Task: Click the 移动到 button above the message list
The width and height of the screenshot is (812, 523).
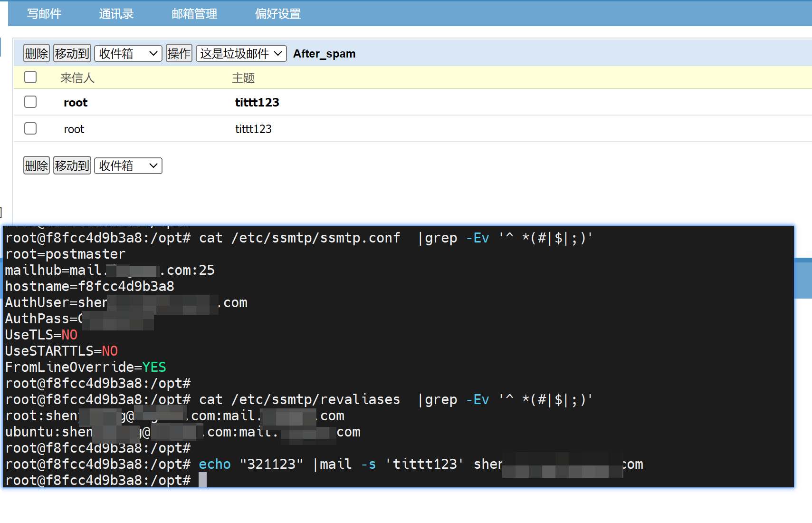Action: point(72,54)
